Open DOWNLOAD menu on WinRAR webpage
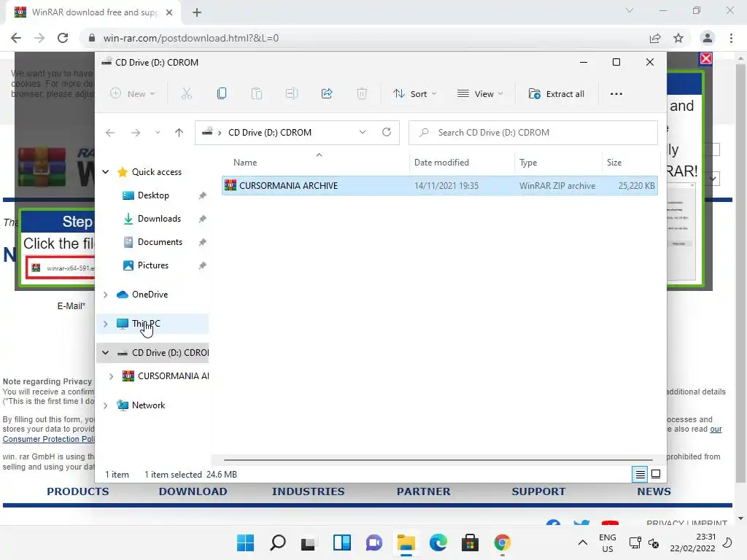This screenshot has height=560, width=747. (193, 491)
